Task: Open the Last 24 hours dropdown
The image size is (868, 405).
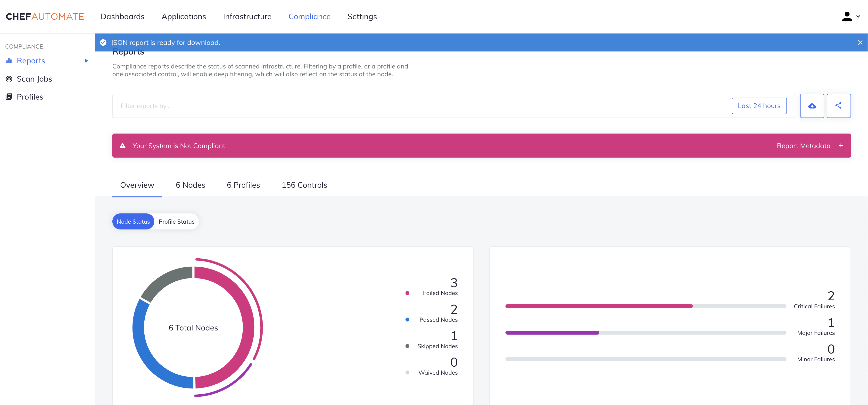Action: pos(759,106)
